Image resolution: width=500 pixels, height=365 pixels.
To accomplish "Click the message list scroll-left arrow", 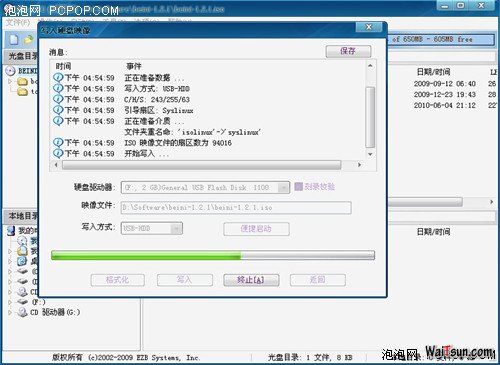I will [56, 165].
